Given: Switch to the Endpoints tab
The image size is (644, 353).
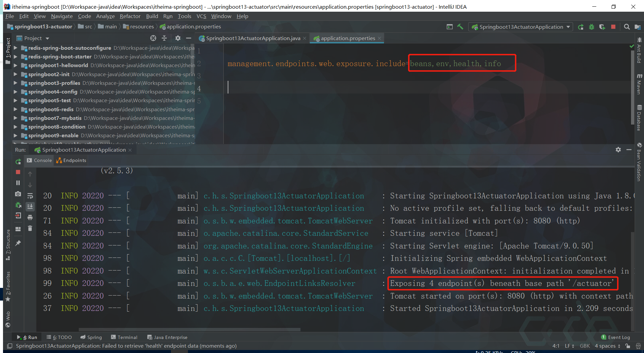Looking at the screenshot, I should 71,160.
